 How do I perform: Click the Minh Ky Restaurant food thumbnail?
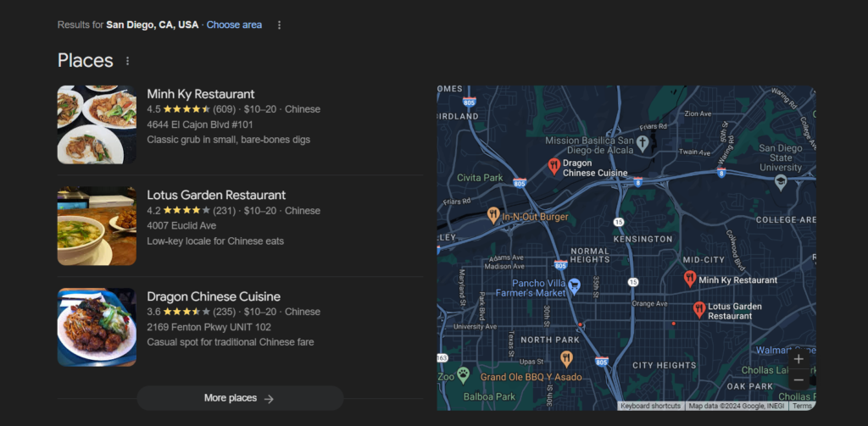97,124
